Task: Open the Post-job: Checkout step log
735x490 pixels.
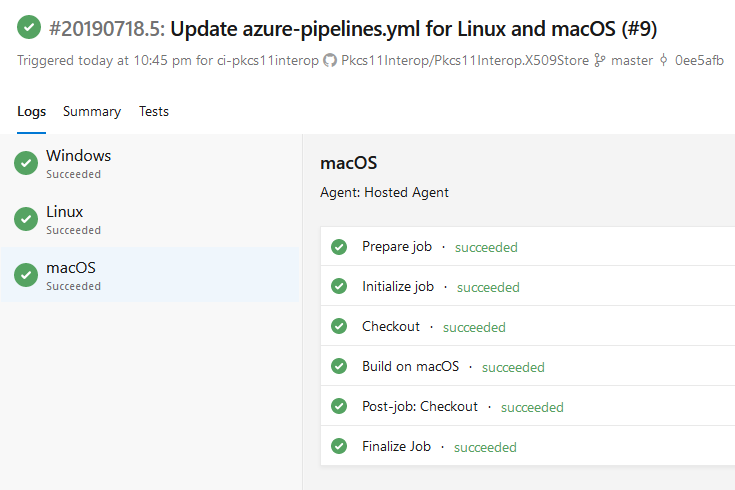Action: [x=420, y=407]
